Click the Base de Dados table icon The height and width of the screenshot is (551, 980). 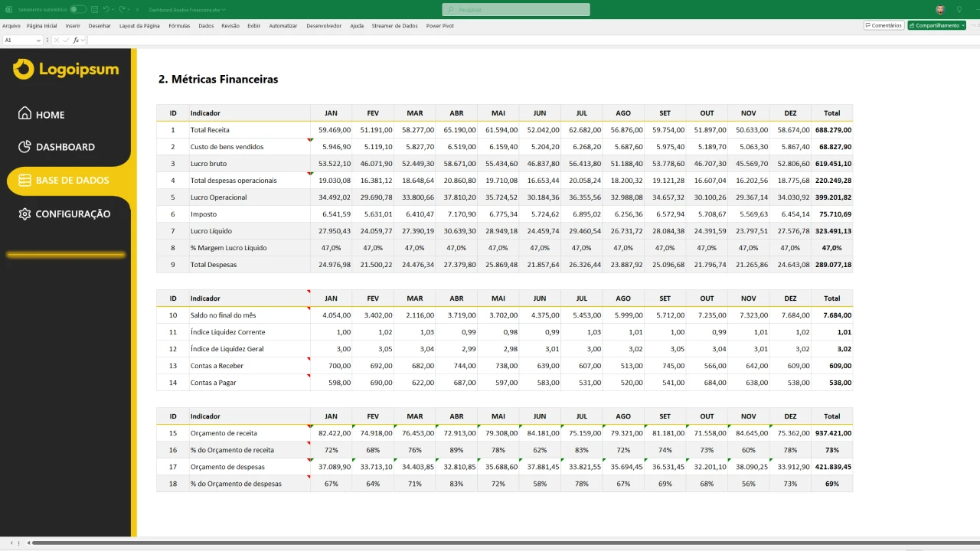[24, 181]
